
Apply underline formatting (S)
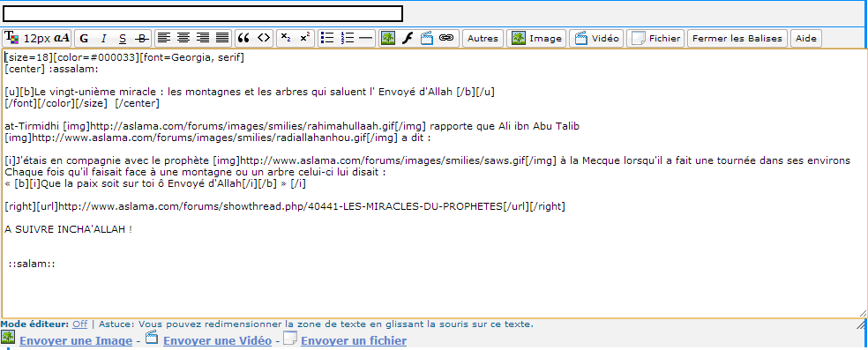pyautogui.click(x=123, y=38)
